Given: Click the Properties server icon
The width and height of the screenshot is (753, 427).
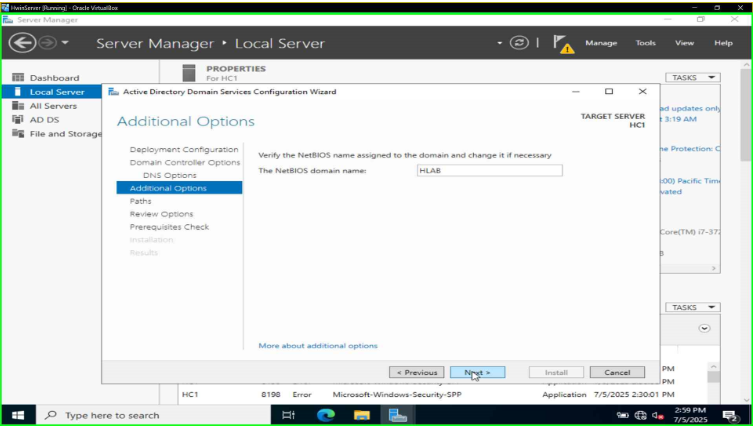Looking at the screenshot, I should [189, 73].
